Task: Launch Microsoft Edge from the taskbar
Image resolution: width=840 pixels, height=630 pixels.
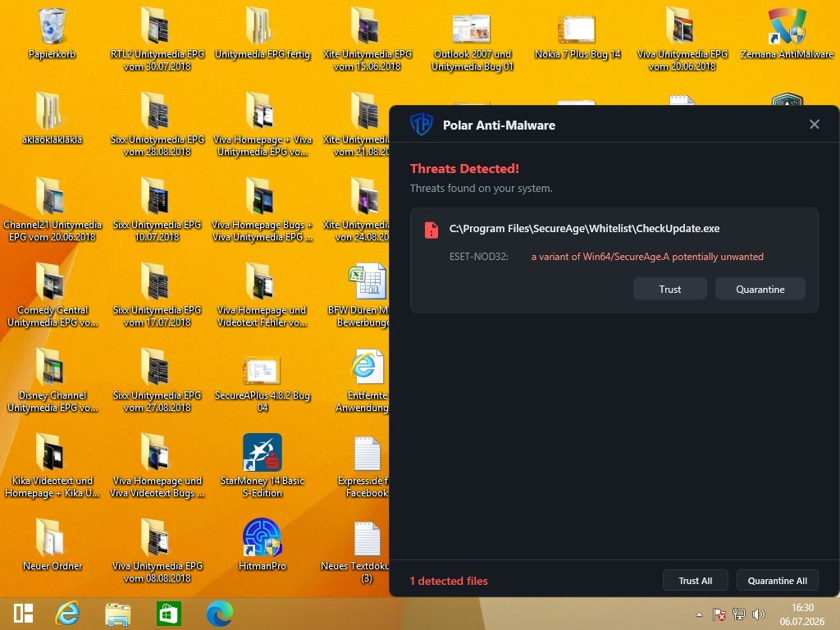Action: pos(220,614)
